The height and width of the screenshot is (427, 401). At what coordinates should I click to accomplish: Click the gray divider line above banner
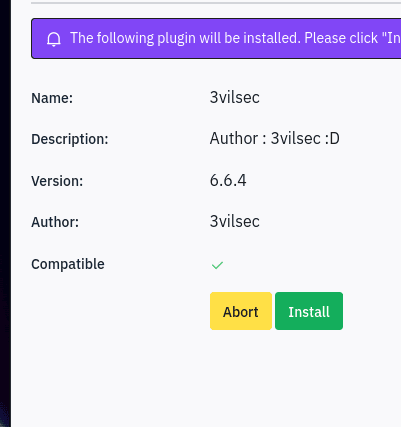216,3
